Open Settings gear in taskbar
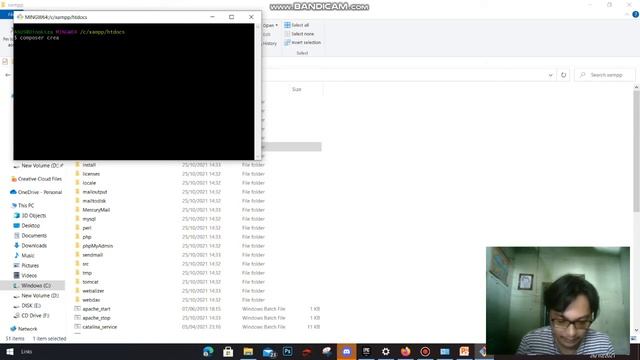Viewport: 640px width, 360px height. pos(386,351)
